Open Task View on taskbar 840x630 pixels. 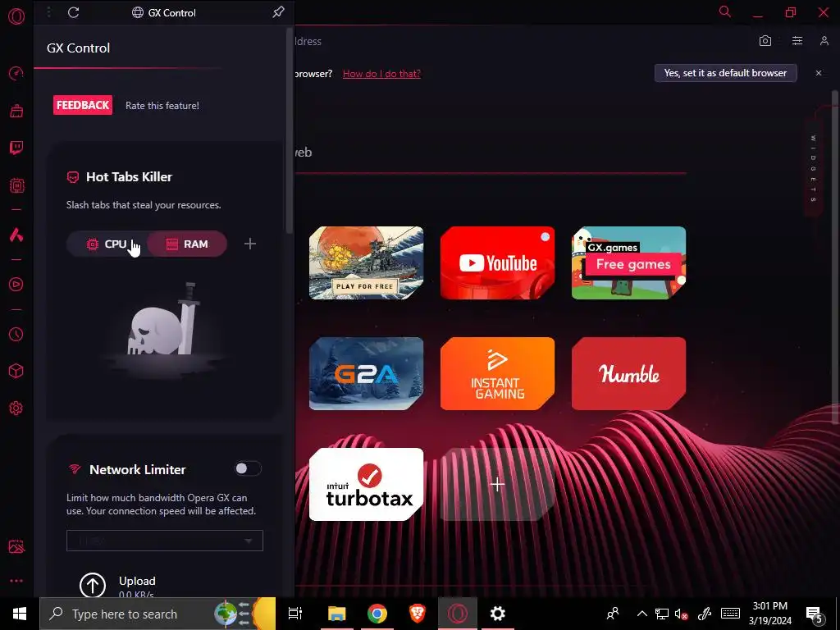[x=295, y=614]
